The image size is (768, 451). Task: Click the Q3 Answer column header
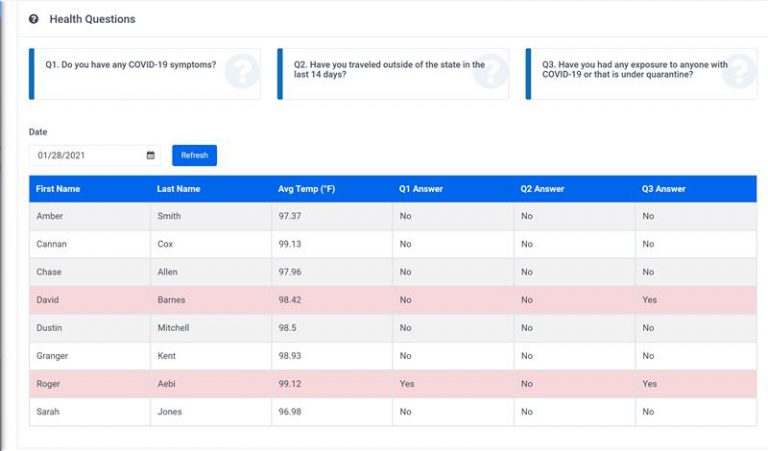pos(664,189)
